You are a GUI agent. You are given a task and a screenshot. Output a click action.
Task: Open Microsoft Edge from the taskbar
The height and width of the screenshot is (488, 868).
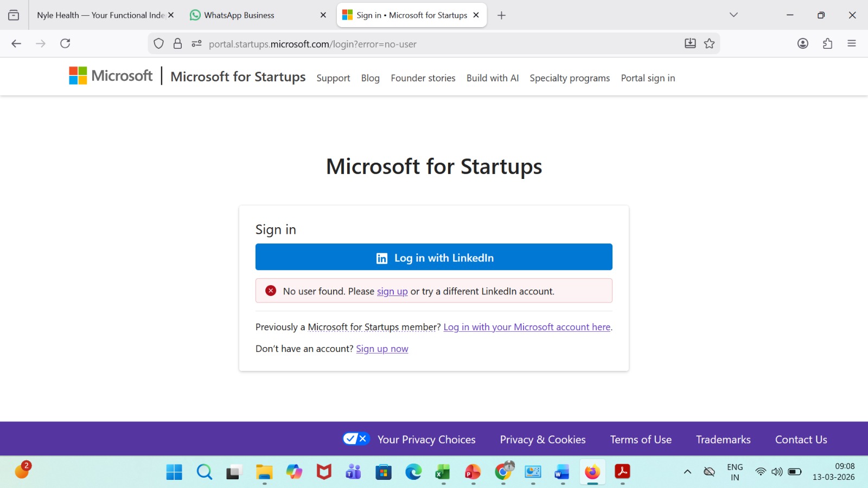(413, 472)
